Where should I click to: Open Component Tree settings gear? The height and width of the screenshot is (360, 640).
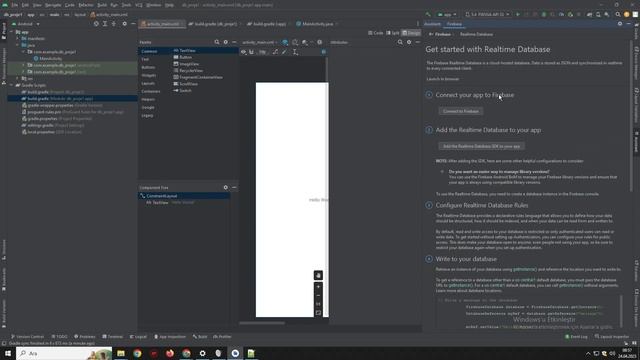click(x=225, y=187)
